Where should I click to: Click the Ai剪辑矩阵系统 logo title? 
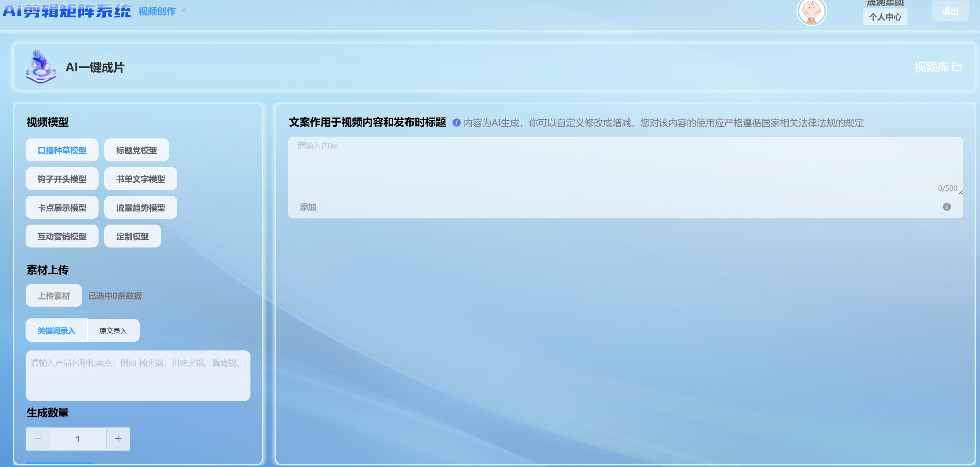(x=67, y=11)
